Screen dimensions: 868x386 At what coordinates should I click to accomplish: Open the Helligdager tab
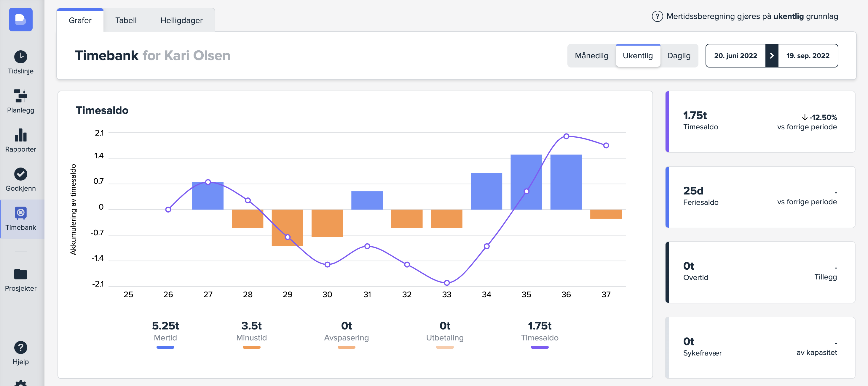click(181, 20)
